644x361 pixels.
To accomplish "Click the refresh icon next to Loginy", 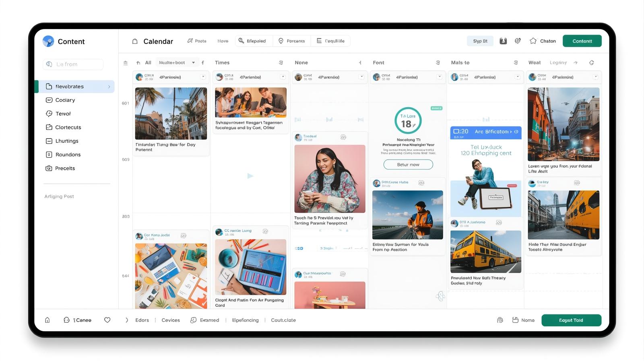I will click(x=591, y=63).
